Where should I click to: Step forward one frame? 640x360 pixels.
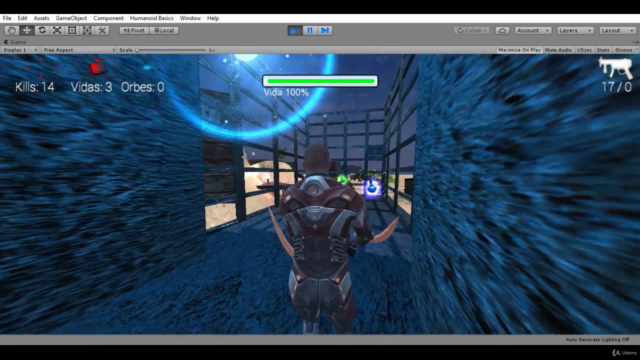click(x=325, y=31)
